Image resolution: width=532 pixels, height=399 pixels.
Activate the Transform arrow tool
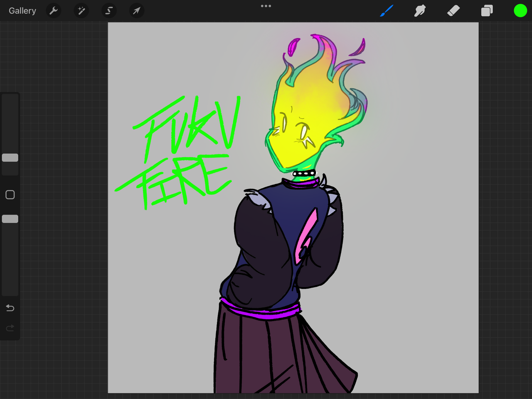pyautogui.click(x=137, y=11)
